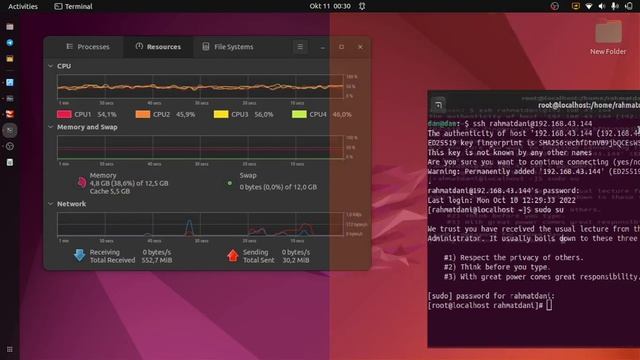
Task: Launch the Telegram app from the dock
Action: (10, 42)
